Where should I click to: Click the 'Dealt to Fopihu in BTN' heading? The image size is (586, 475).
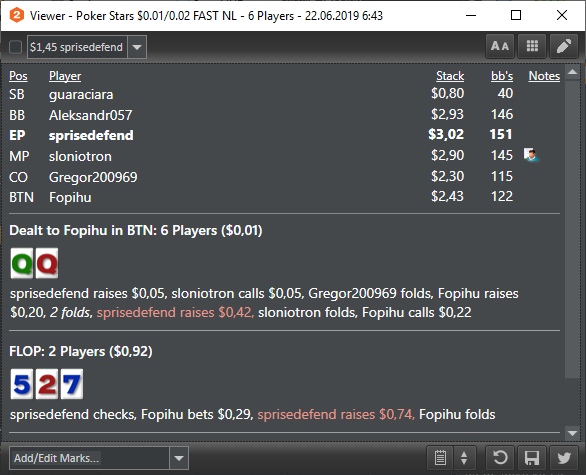(x=136, y=230)
